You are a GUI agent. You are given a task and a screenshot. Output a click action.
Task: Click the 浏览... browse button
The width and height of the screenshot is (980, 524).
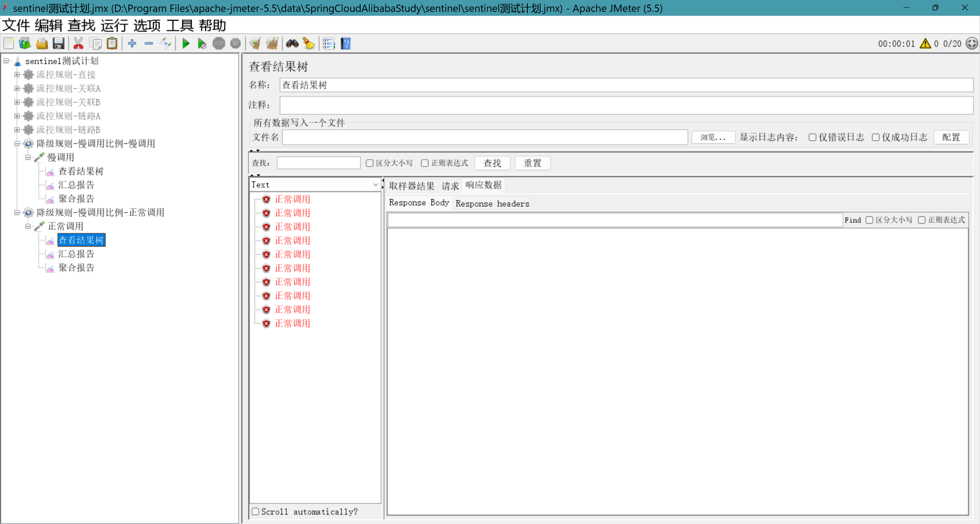713,137
